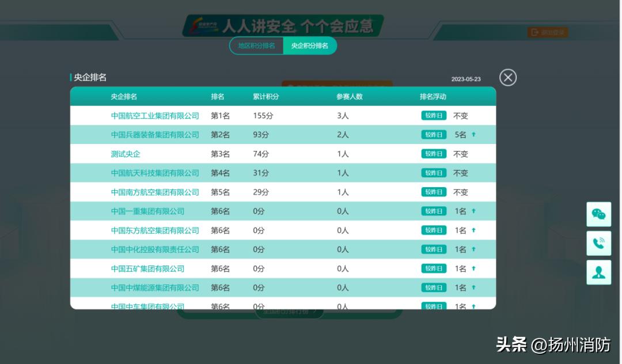
Task: Switch to the 地区积分排名 tab
Action: point(257,45)
